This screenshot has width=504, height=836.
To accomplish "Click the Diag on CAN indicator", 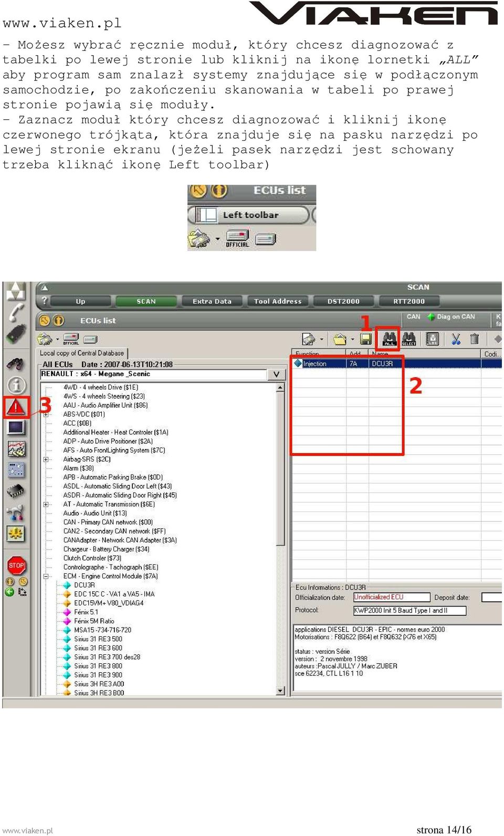I will tap(451, 317).
